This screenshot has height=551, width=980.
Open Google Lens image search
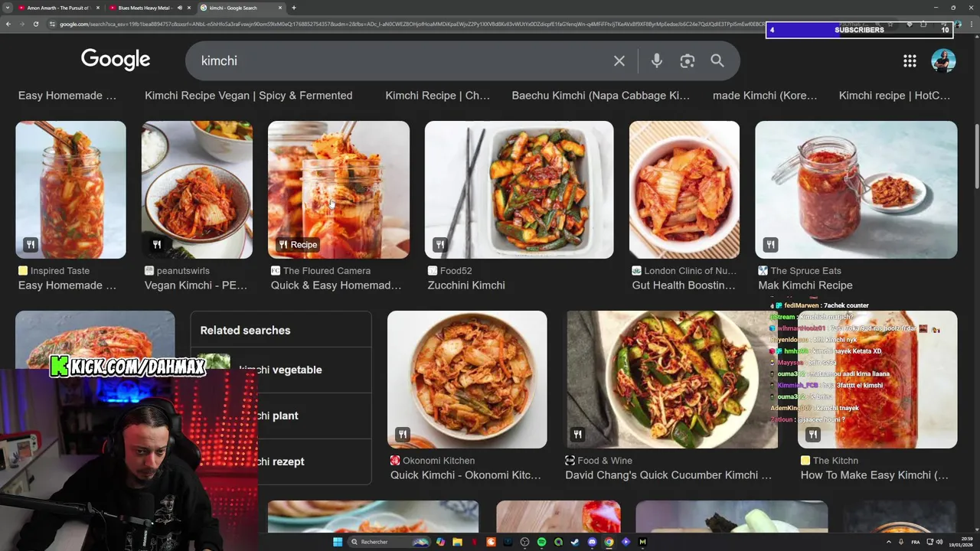687,60
